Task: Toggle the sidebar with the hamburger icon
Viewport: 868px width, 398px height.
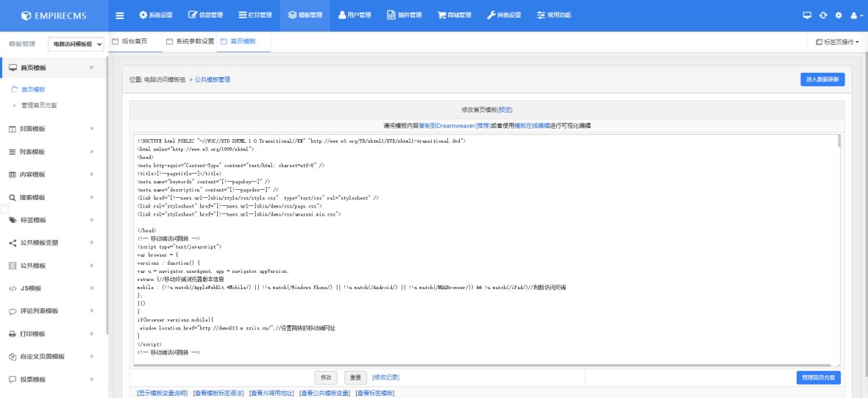Action: coord(120,15)
